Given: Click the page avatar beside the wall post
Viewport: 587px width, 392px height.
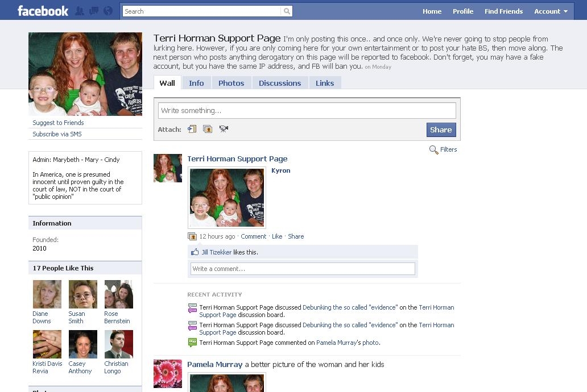Looking at the screenshot, I should [x=168, y=168].
